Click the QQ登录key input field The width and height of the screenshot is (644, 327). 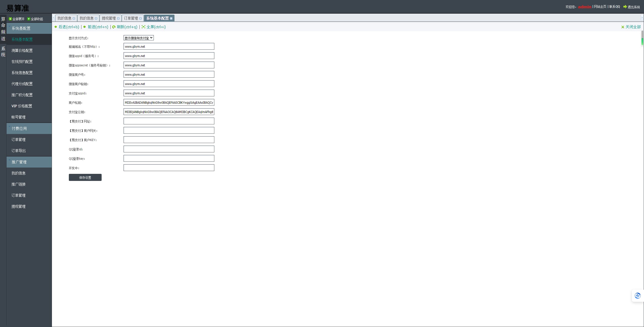[x=169, y=158]
